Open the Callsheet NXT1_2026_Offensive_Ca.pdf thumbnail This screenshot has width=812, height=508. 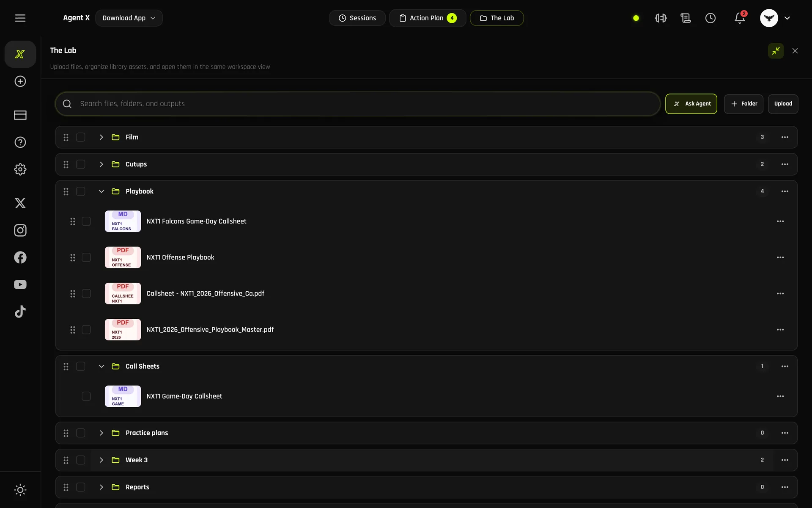123,293
